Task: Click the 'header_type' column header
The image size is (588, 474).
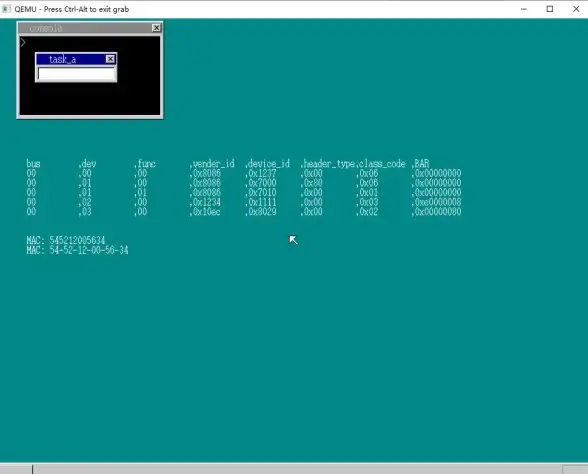Action: click(329, 164)
